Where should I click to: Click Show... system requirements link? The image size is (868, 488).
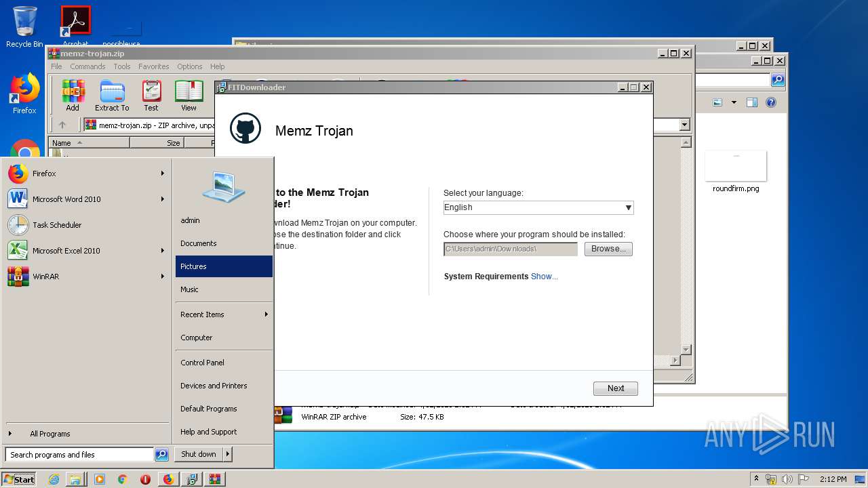(x=545, y=277)
